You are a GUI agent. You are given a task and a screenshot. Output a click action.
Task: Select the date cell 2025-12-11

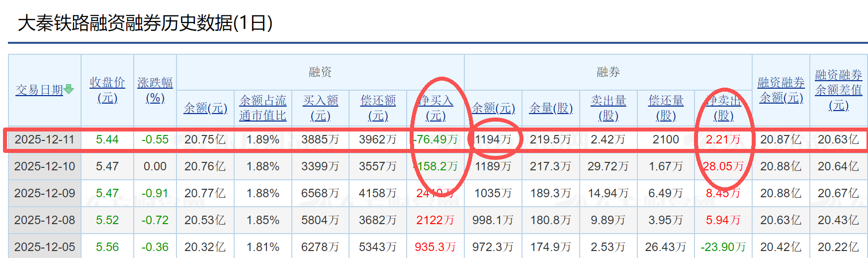coord(45,139)
